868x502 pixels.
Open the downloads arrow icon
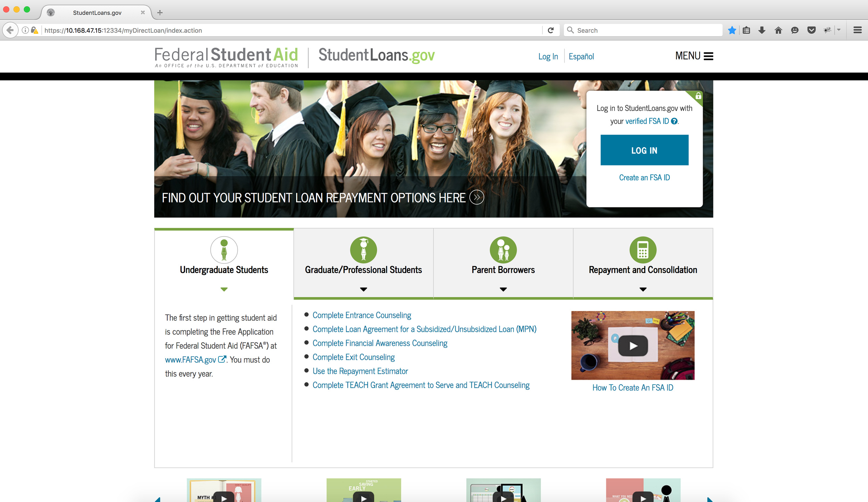(762, 30)
